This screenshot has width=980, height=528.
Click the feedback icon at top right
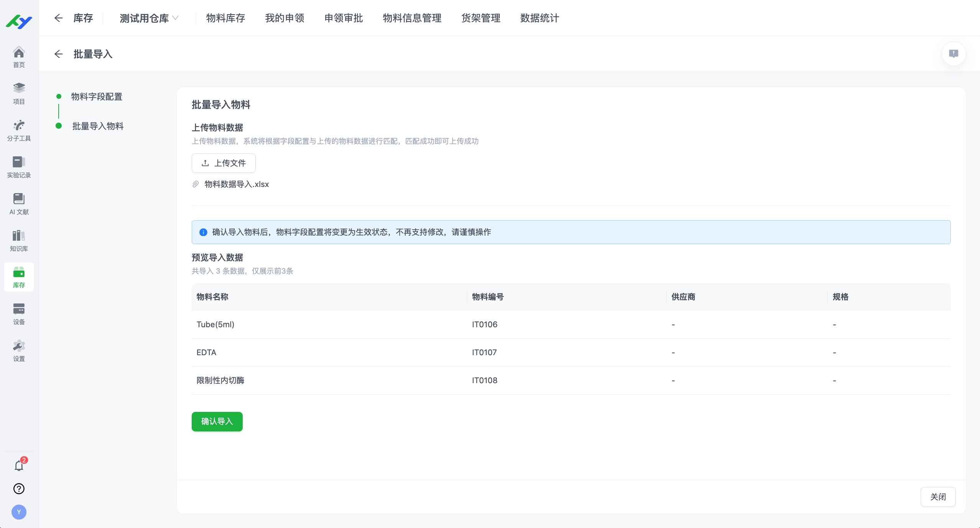[x=954, y=54]
